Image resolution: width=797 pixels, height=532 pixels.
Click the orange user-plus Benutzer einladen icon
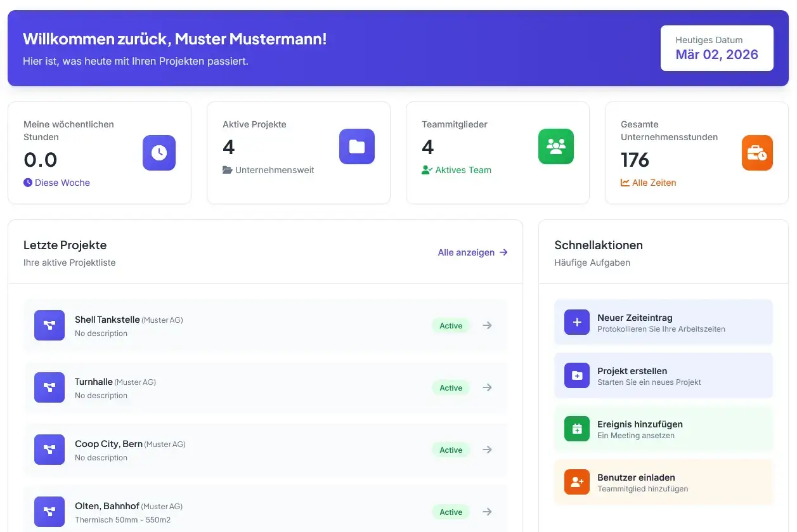pos(577,482)
